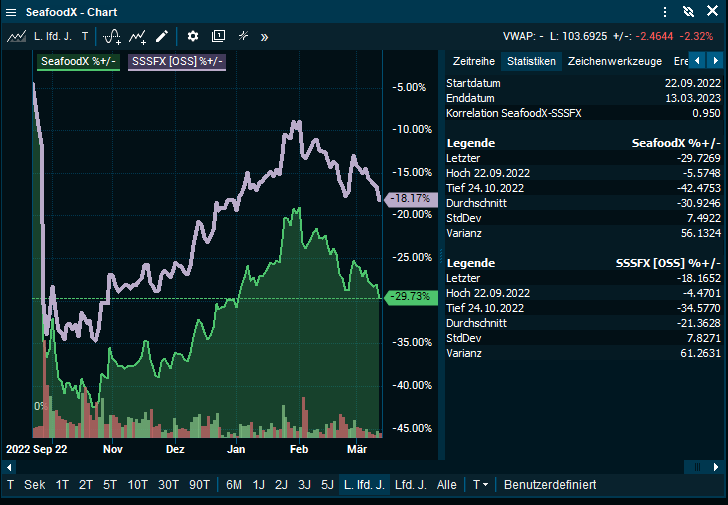
Task: Click the Benutzerdefiniert range button
Action: [550, 485]
